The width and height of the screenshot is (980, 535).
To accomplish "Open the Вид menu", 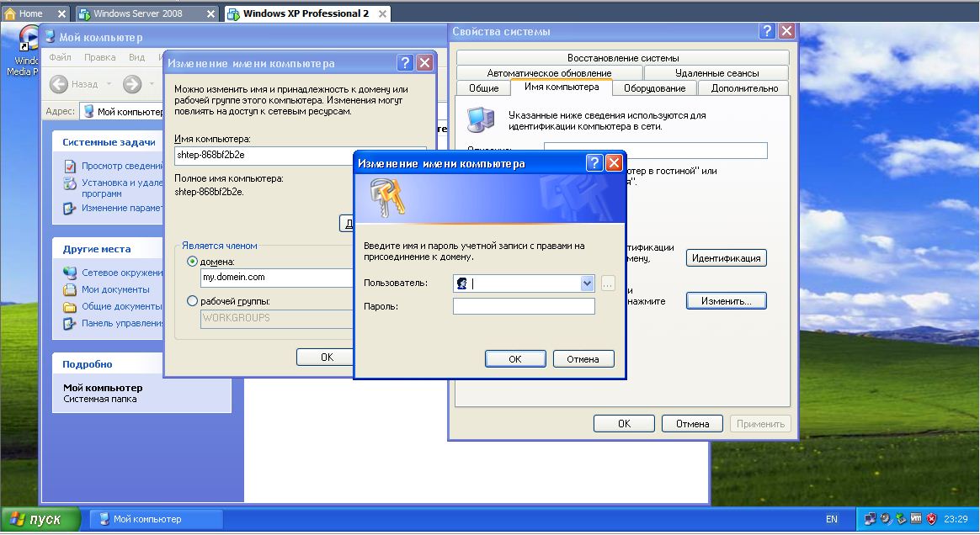I will pyautogui.click(x=137, y=57).
